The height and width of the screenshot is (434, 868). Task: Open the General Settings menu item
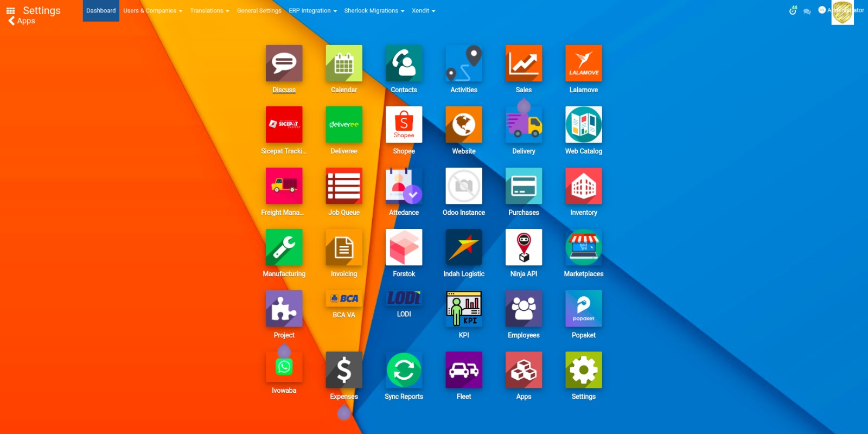pos(259,11)
